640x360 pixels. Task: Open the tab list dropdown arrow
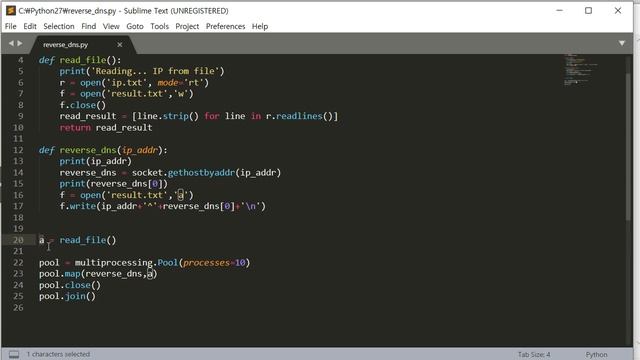621,43
